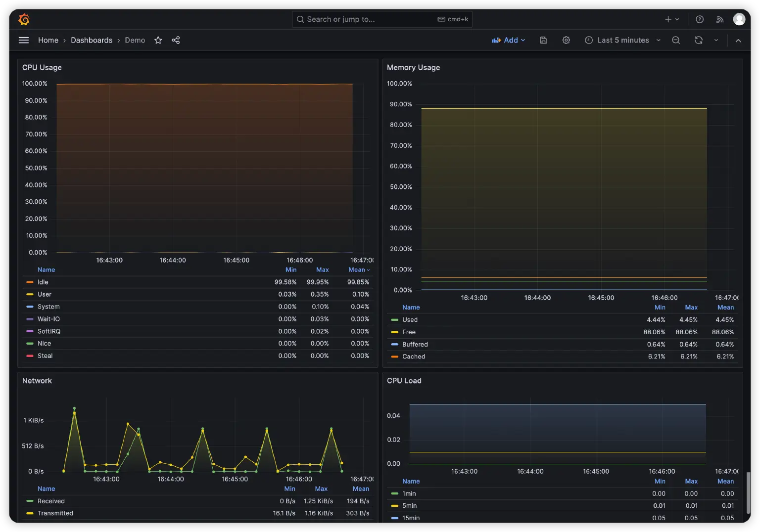Zoom out the time range
The width and height of the screenshot is (760, 532).
(676, 40)
